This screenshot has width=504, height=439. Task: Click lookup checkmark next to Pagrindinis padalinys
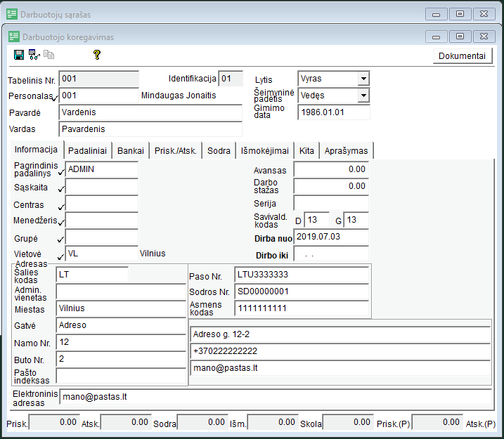[x=61, y=173]
